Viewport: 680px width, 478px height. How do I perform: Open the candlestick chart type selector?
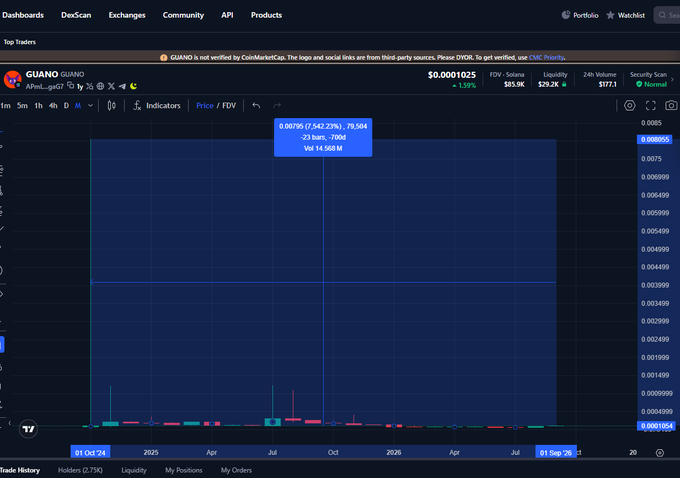111,105
